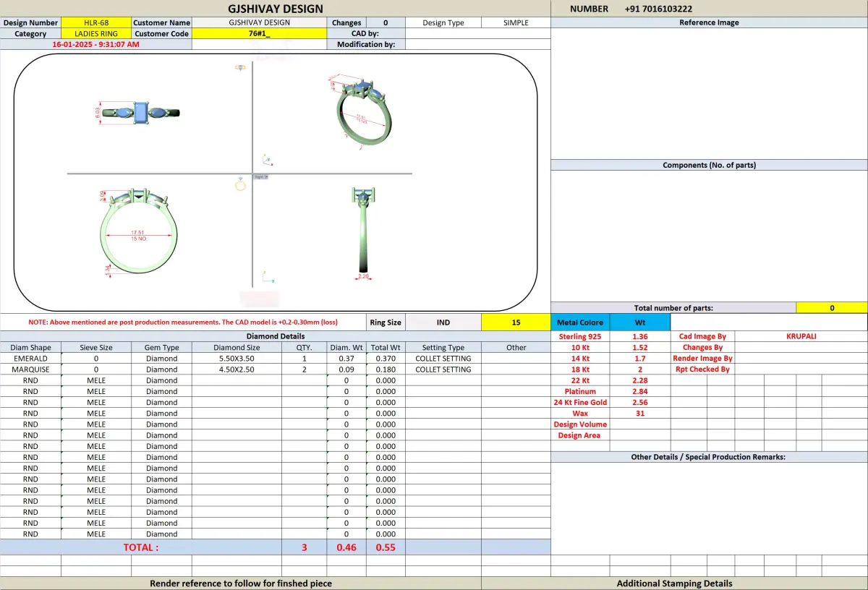Click the Render reference to follow footer text
Image resolution: width=868 pixels, height=590 pixels.
click(x=241, y=583)
